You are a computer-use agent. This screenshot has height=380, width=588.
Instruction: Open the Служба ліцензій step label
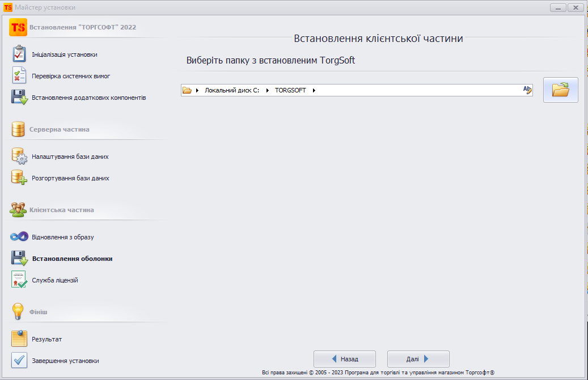[x=55, y=280]
